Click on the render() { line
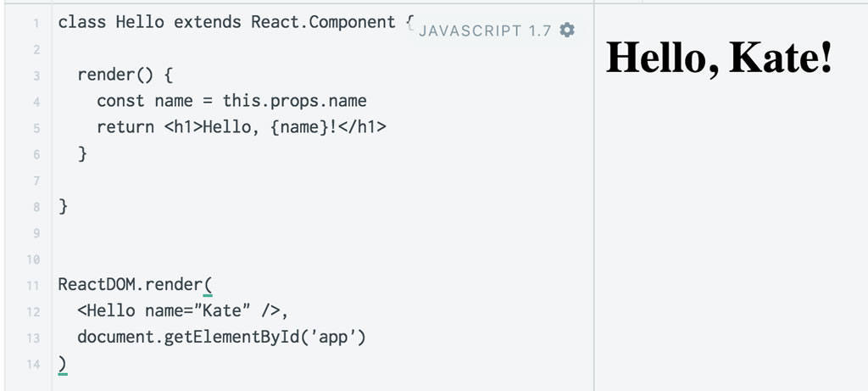This screenshot has width=868, height=391. 125,75
